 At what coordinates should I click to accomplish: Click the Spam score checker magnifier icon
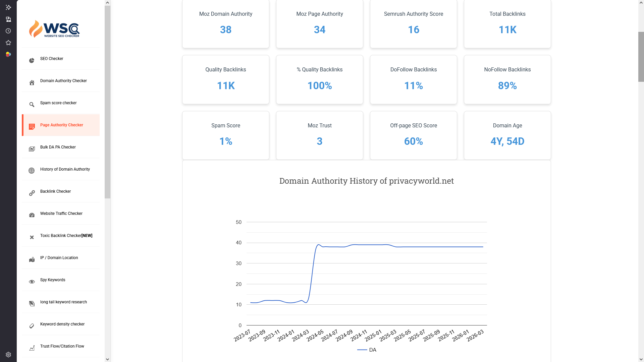[32, 105]
